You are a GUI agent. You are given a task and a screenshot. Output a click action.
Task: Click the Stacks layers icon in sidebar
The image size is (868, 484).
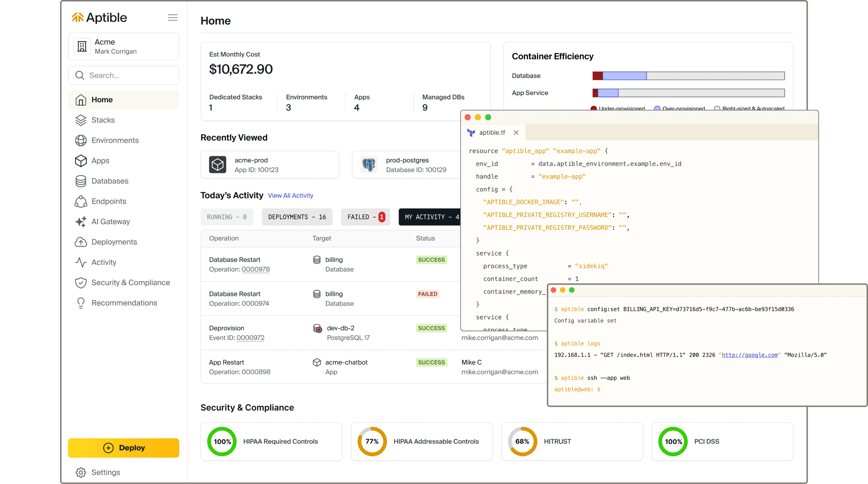(81, 120)
